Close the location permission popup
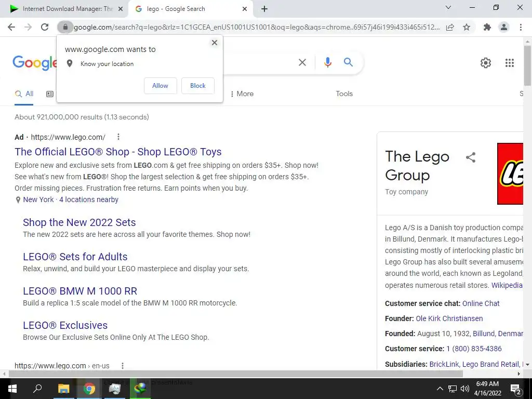 pos(215,43)
